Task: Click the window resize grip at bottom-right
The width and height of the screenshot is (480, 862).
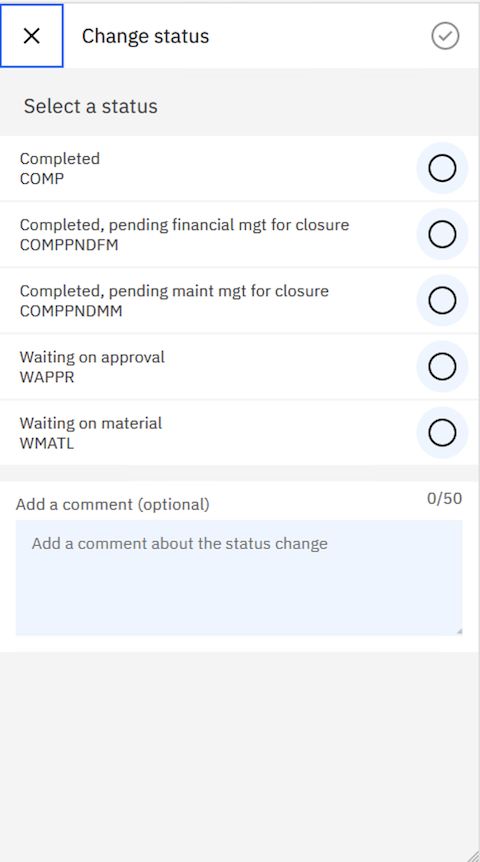Action: (x=472, y=855)
